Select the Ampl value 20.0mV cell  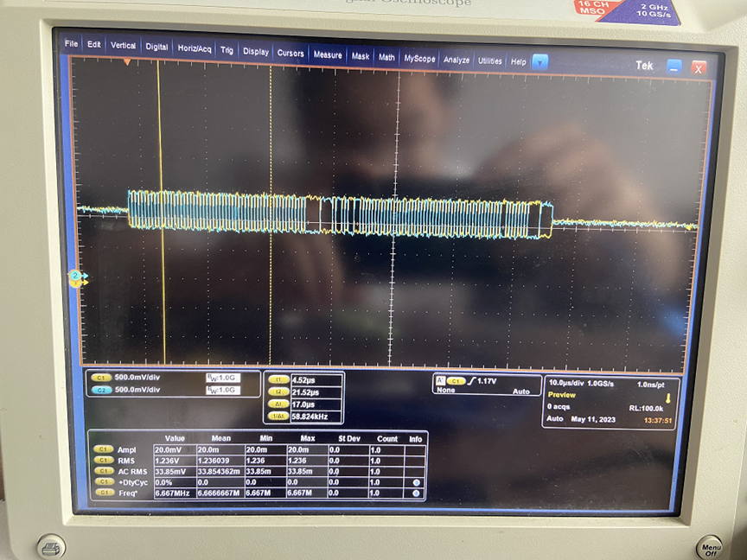point(175,449)
